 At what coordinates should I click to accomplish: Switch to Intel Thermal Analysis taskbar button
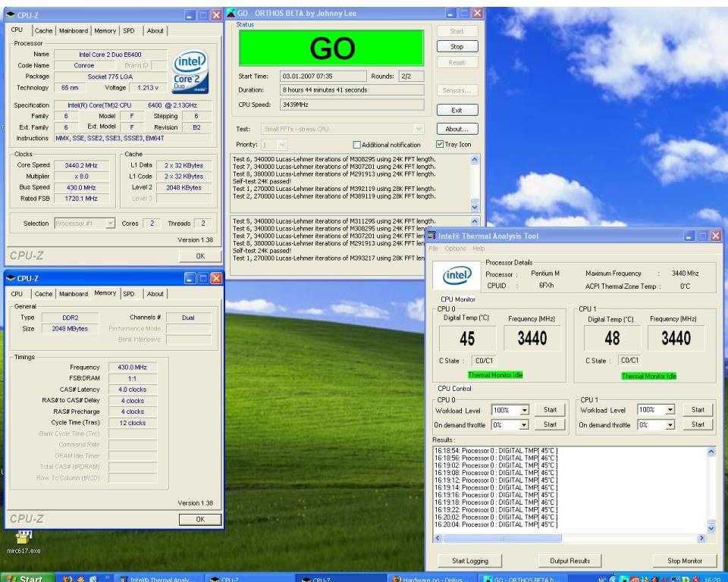(158, 579)
